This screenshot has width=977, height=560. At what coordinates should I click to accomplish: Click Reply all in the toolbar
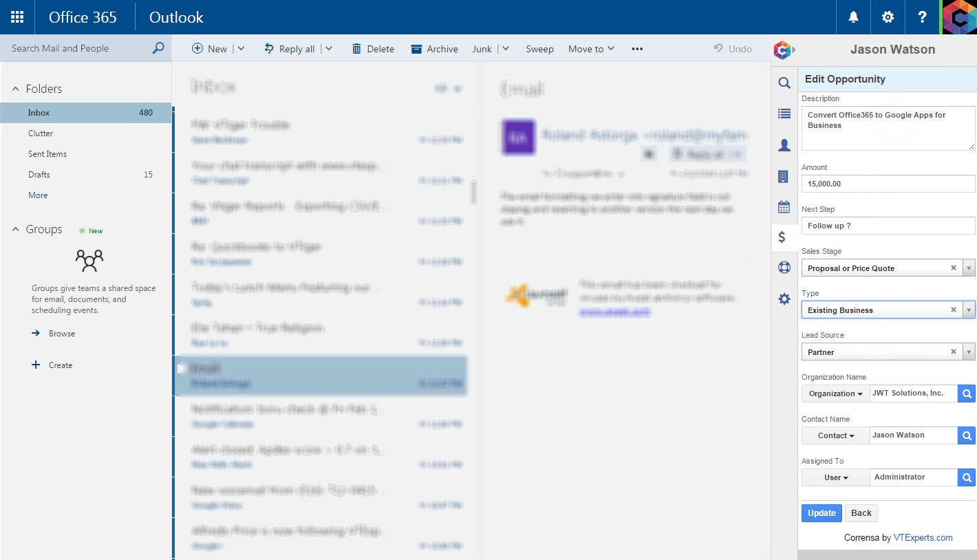290,49
